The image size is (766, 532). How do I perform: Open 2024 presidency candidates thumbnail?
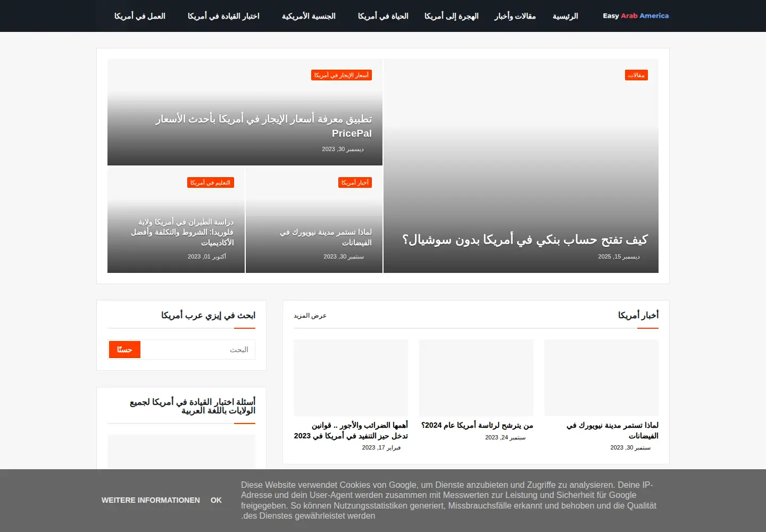tap(476, 378)
